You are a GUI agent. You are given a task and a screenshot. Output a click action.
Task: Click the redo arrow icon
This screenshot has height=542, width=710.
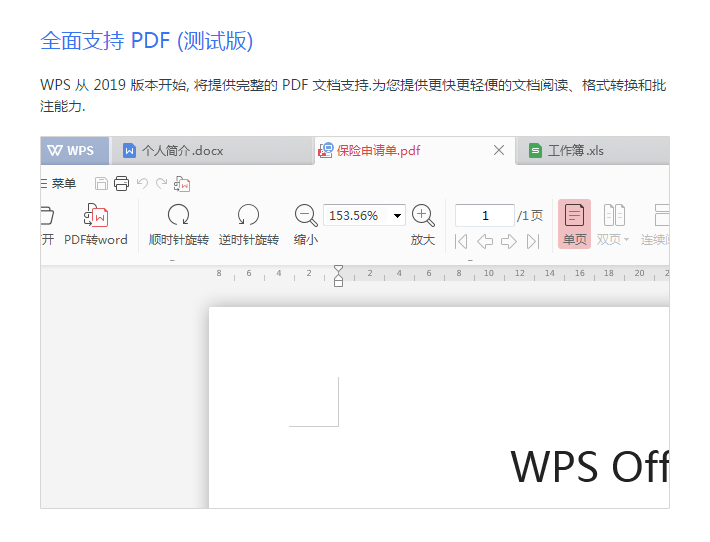pyautogui.click(x=162, y=183)
